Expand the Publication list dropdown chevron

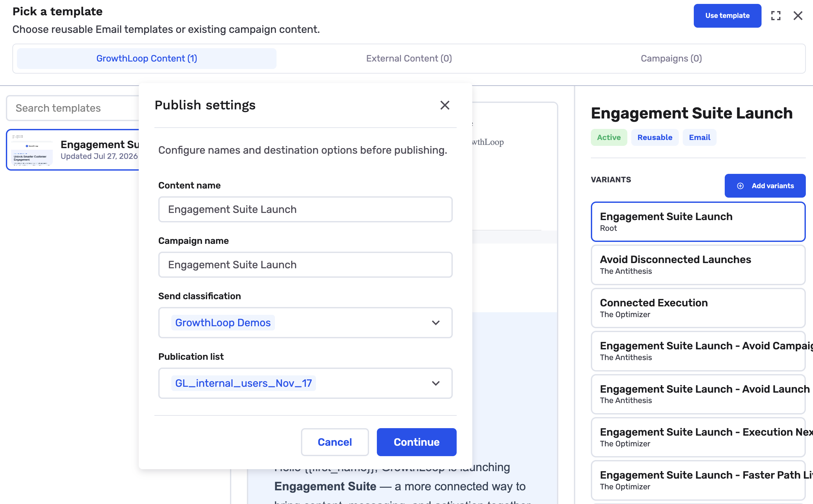coord(435,383)
